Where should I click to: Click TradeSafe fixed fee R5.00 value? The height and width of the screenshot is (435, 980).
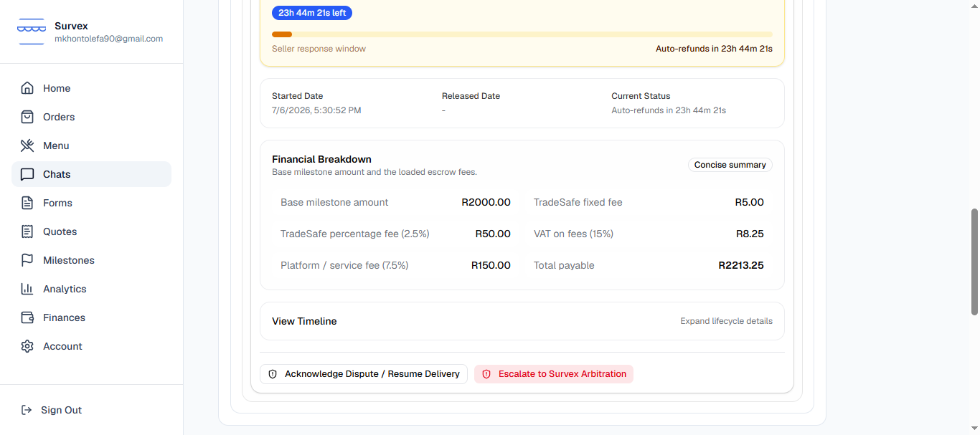point(749,202)
